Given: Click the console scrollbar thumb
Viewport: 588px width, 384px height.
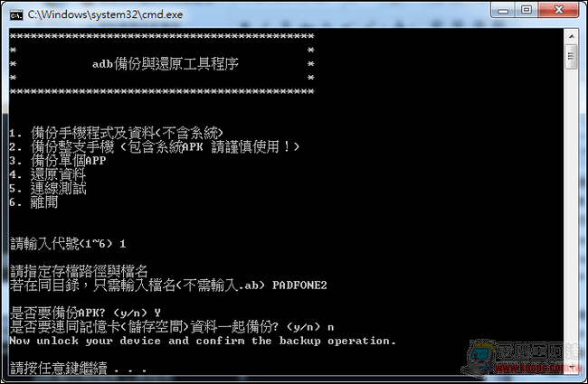Looking at the screenshot, I should (x=571, y=57).
